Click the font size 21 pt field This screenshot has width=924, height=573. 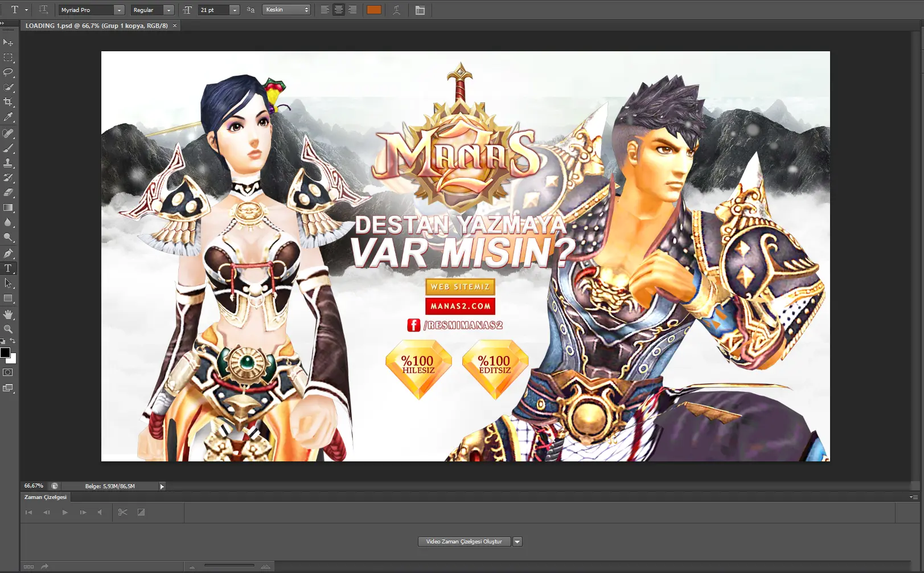pyautogui.click(x=214, y=10)
